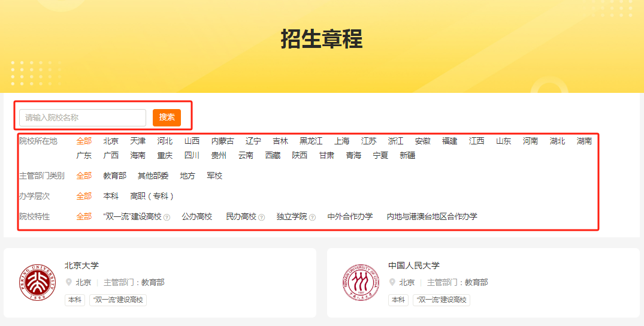Select 重庆 location filter

pos(165,155)
